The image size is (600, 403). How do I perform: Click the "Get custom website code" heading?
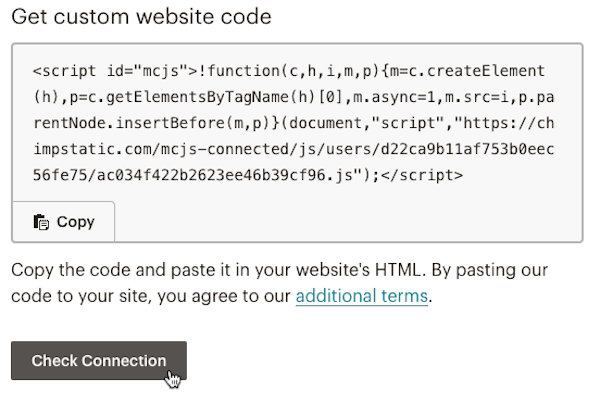click(x=141, y=17)
